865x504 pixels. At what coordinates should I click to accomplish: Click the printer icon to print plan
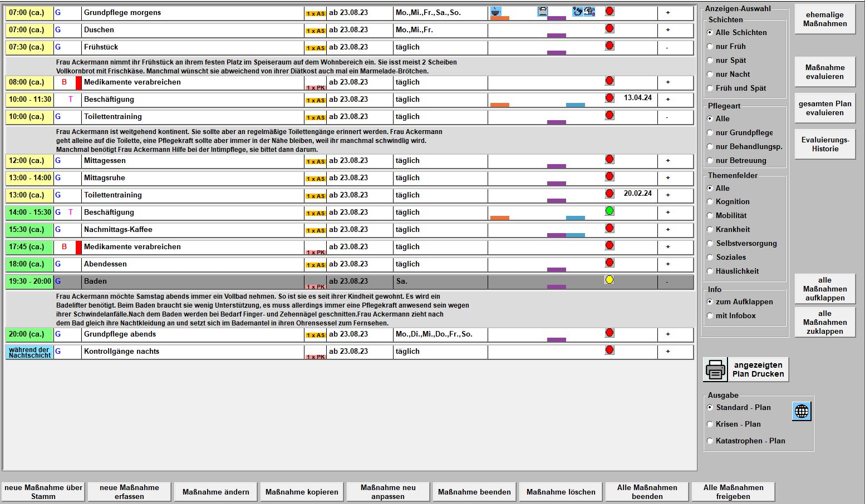[715, 370]
